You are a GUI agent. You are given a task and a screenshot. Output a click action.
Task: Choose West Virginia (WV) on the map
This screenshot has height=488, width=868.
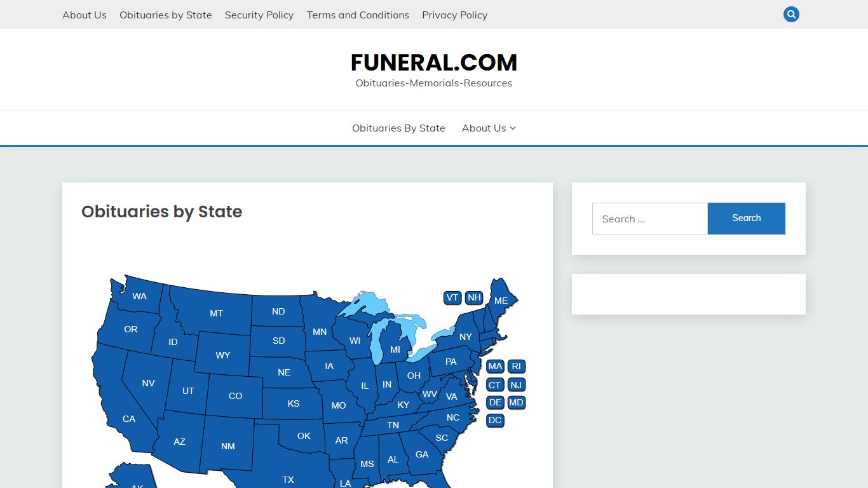(x=430, y=394)
